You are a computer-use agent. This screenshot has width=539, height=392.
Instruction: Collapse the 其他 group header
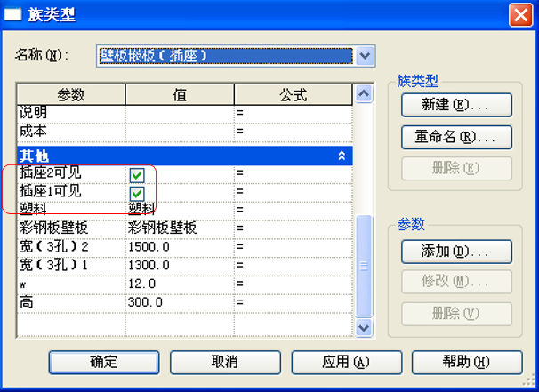coord(342,156)
